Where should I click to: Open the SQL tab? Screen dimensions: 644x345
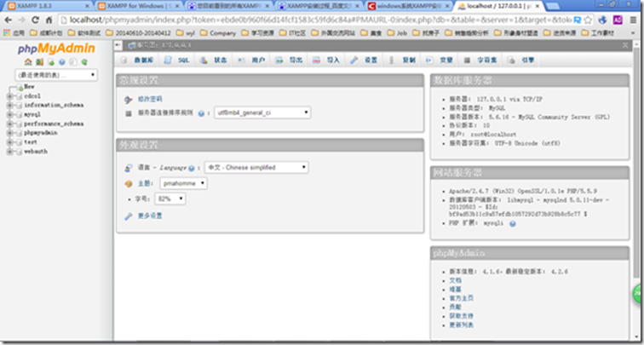coord(176,60)
